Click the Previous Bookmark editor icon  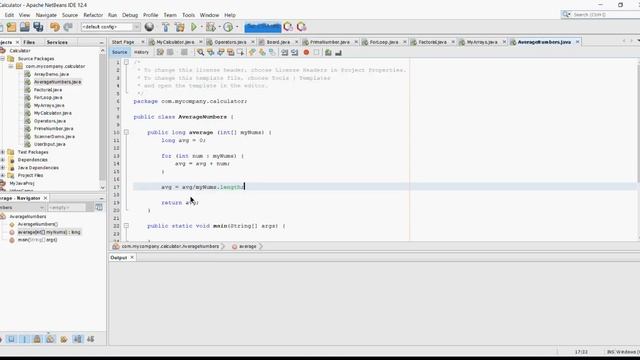252,52
